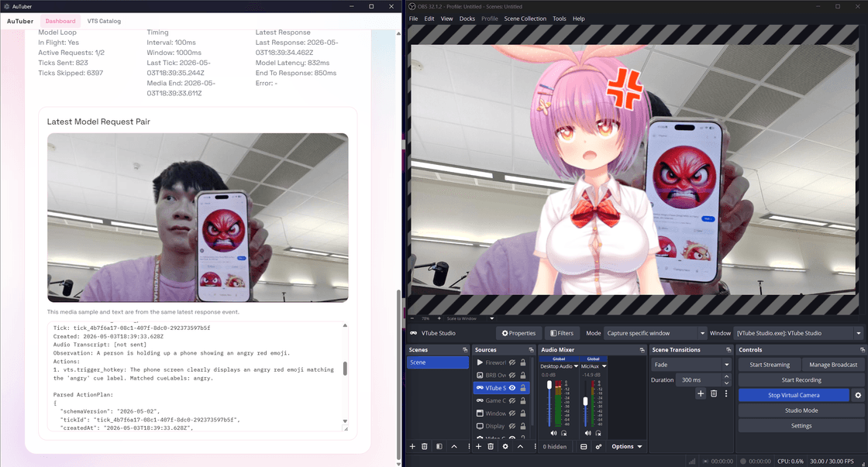Increase transition duration with up arrow
This screenshot has height=467, width=868.
pos(726,377)
